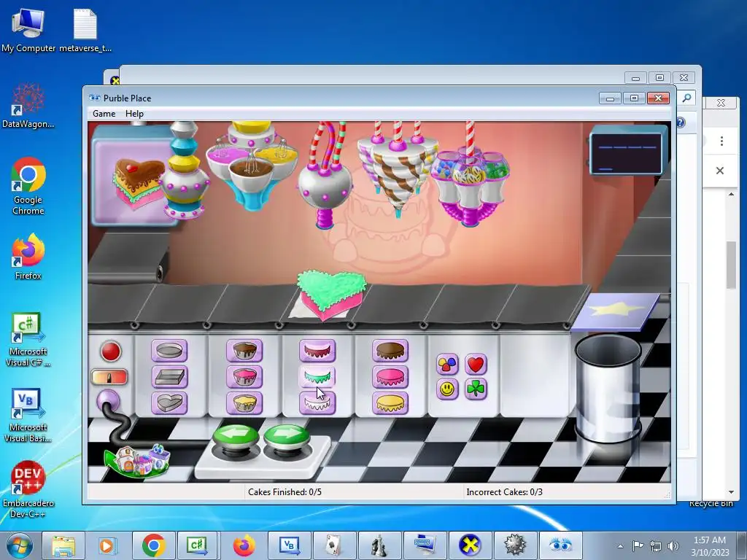Click the Cakes Finished 0/5 status
This screenshot has width=747, height=560.
285,492
